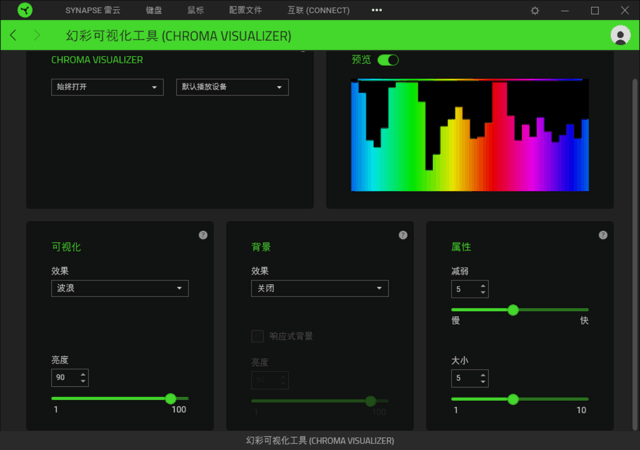Expand the 关闭 background effect dropdown

pyautogui.click(x=320, y=288)
